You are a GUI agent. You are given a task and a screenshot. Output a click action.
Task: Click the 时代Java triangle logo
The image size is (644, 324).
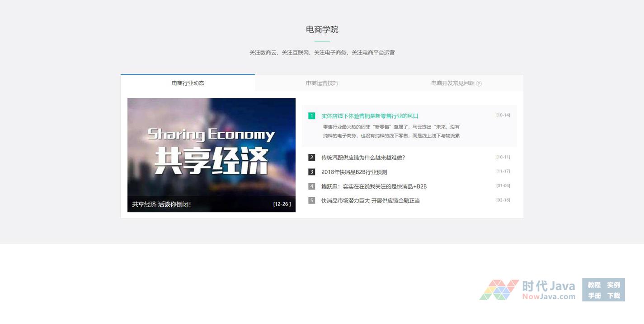[x=498, y=290]
